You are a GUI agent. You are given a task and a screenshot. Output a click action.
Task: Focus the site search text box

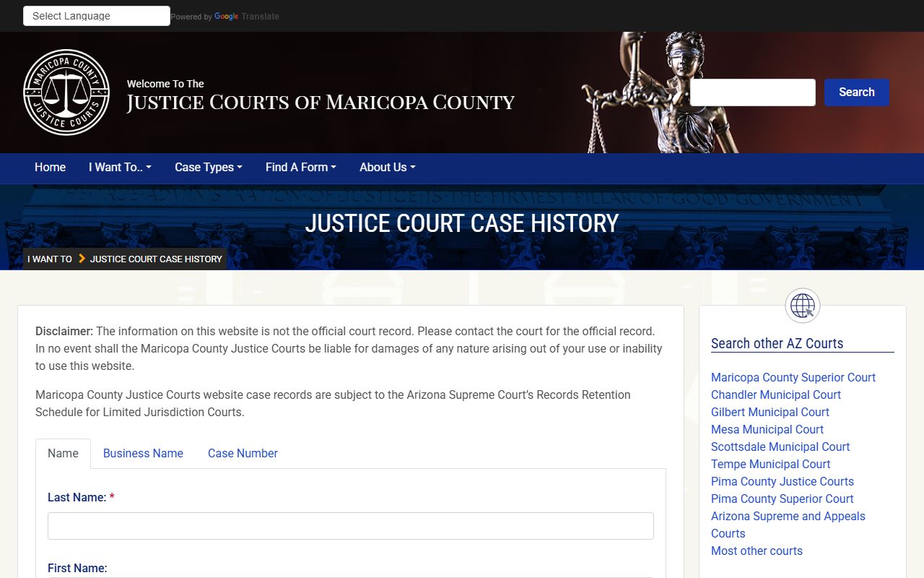(x=753, y=92)
